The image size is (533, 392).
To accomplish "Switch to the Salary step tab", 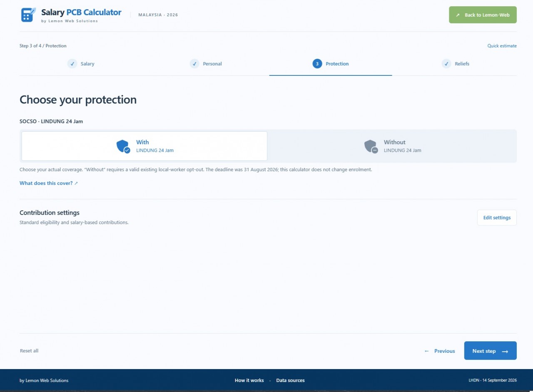I will point(82,64).
